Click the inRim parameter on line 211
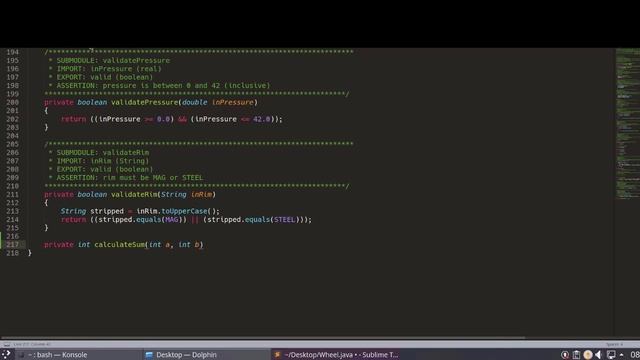640x360 pixels. [x=201, y=194]
